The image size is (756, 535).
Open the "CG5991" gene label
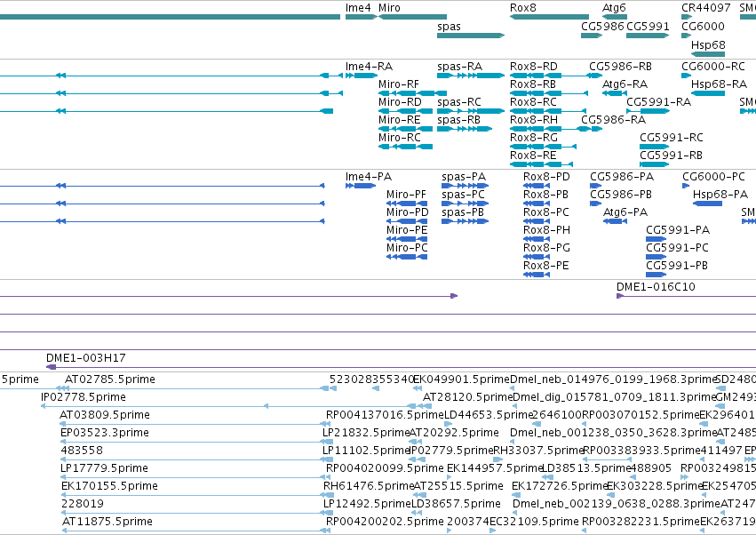[648, 26]
